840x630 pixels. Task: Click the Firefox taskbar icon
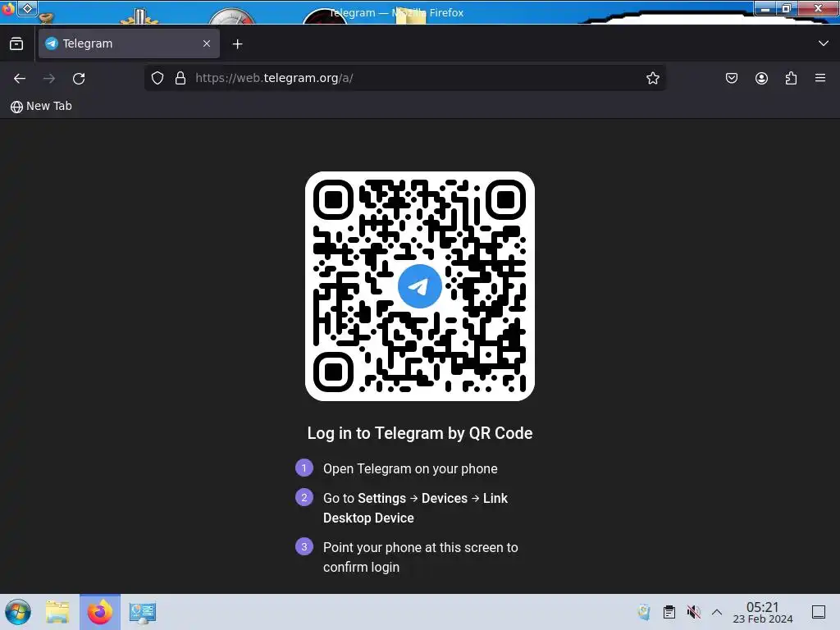coord(100,612)
